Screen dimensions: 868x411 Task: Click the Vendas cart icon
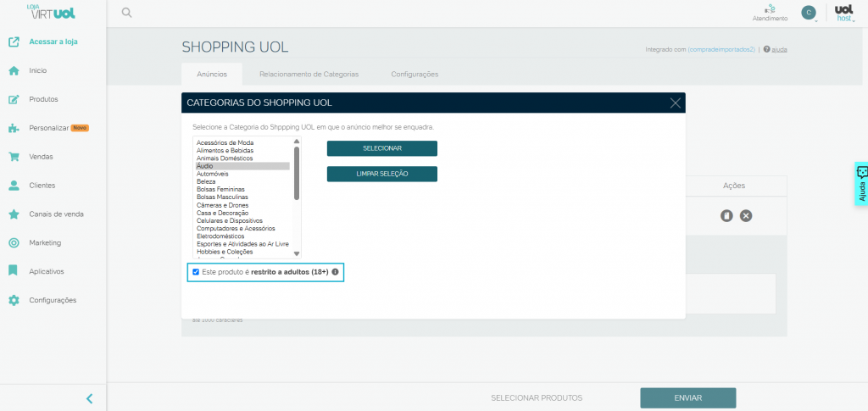pyautogui.click(x=14, y=157)
